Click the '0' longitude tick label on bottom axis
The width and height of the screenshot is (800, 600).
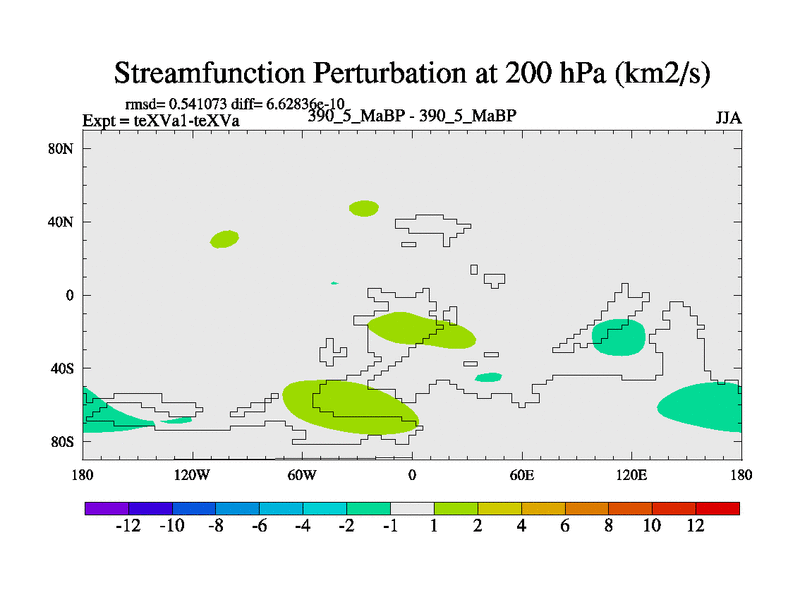click(x=412, y=474)
